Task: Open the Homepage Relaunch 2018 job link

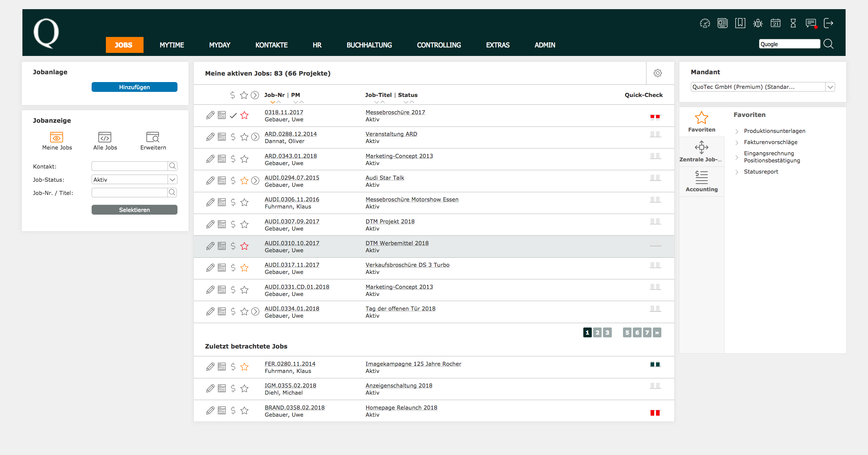Action: point(401,408)
